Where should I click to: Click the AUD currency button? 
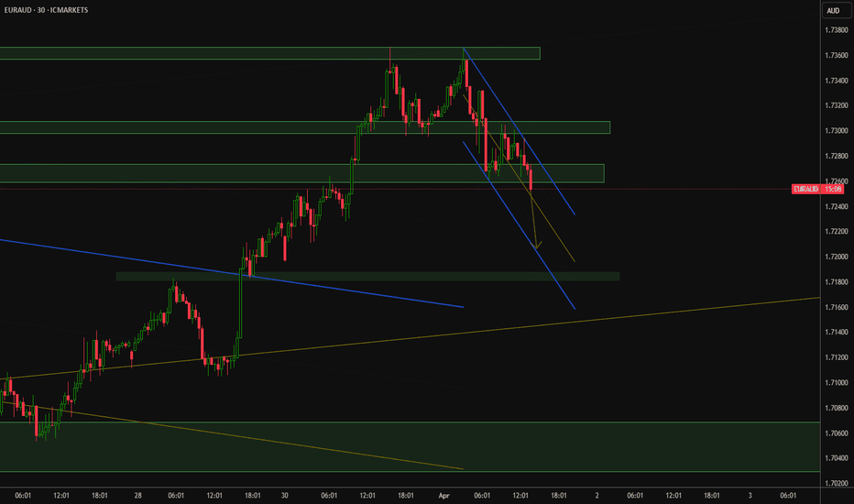(836, 10)
